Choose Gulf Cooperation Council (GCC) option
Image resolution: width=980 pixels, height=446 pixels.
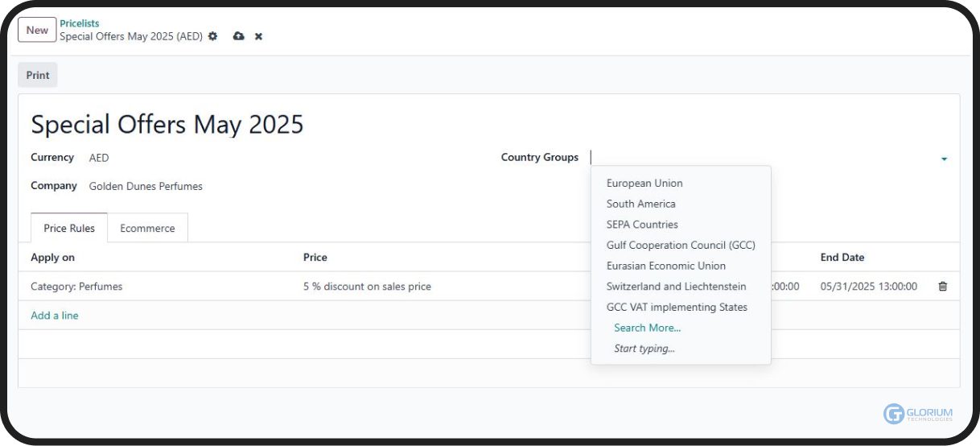681,245
